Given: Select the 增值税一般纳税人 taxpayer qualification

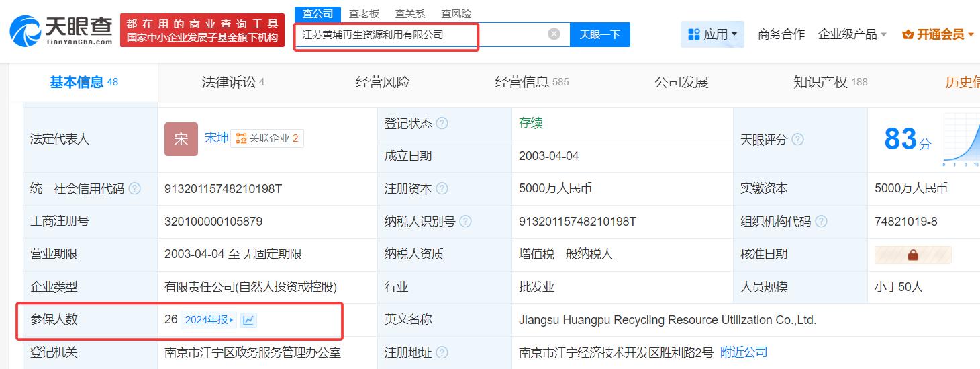Looking at the screenshot, I should pos(566,254).
